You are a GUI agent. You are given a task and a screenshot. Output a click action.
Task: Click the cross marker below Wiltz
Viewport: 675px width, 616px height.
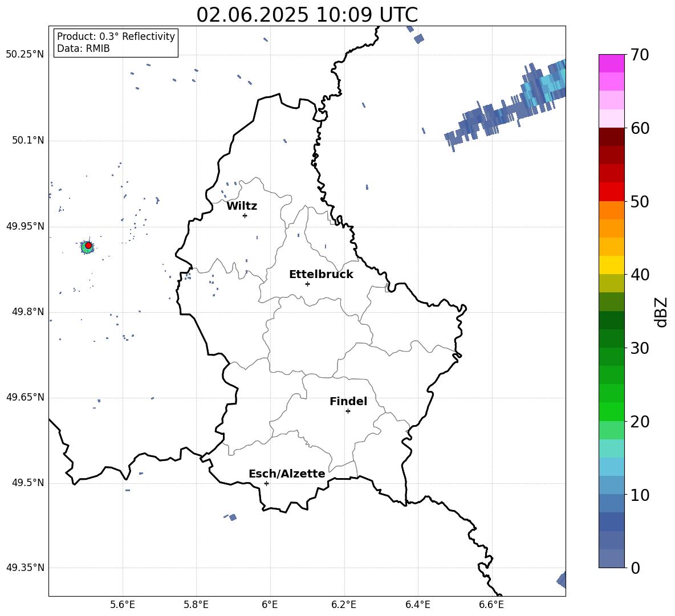tap(245, 215)
